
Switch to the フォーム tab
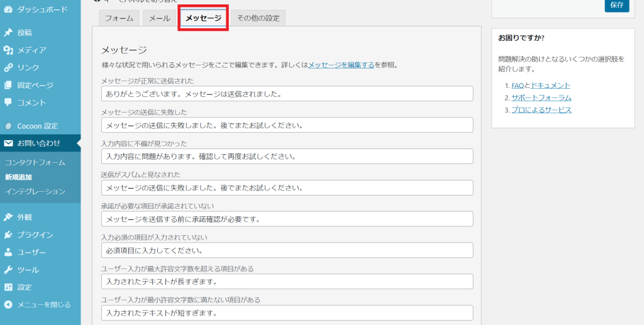pos(119,18)
